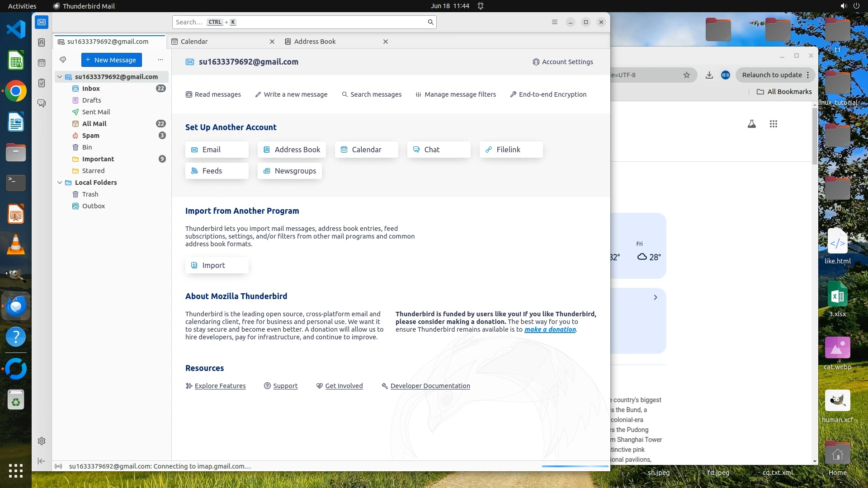
Task: Collapse the su1633379692@gmail.com account tree
Action: [x=60, y=77]
